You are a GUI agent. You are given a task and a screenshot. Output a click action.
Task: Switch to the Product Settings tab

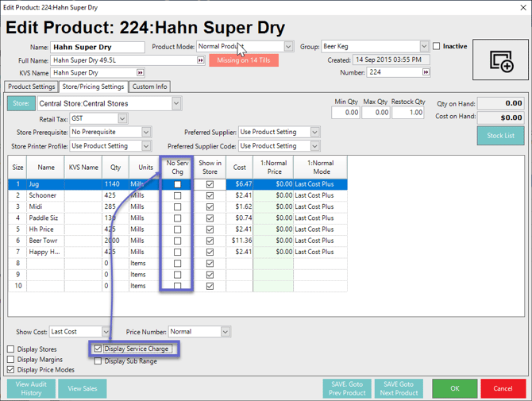coord(32,87)
